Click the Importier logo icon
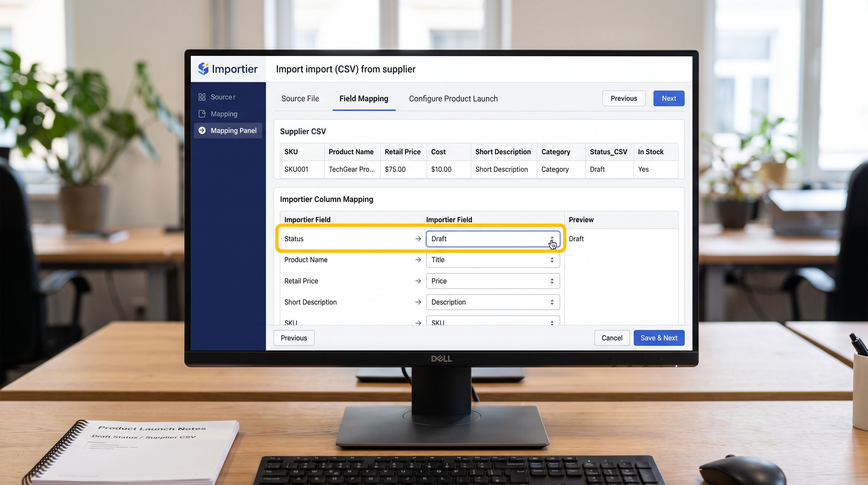This screenshot has height=485, width=868. [x=203, y=69]
